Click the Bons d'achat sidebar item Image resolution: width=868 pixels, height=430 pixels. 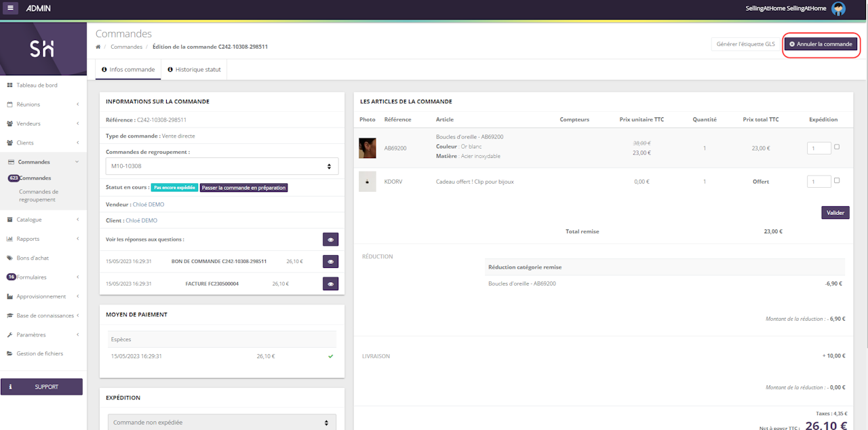click(33, 258)
